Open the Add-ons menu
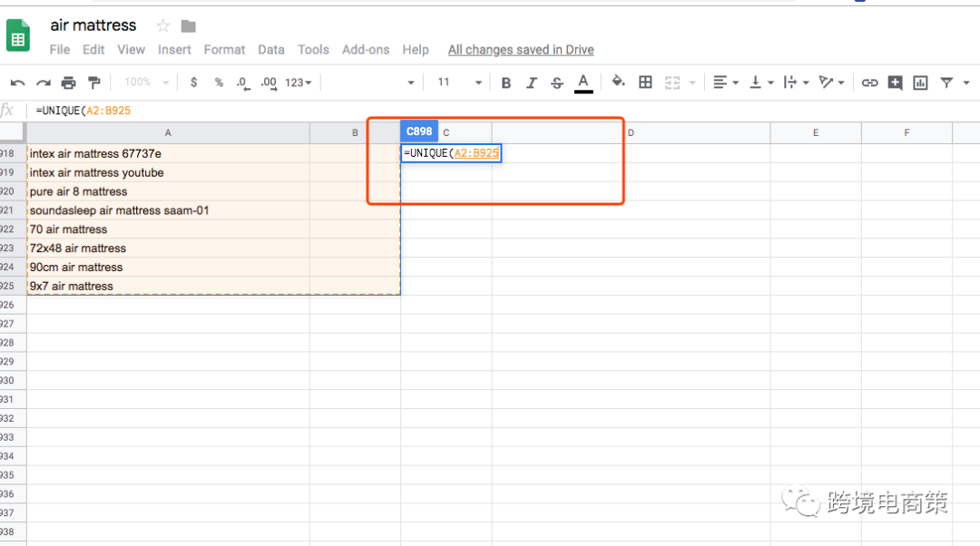This screenshot has width=980, height=546. click(366, 50)
